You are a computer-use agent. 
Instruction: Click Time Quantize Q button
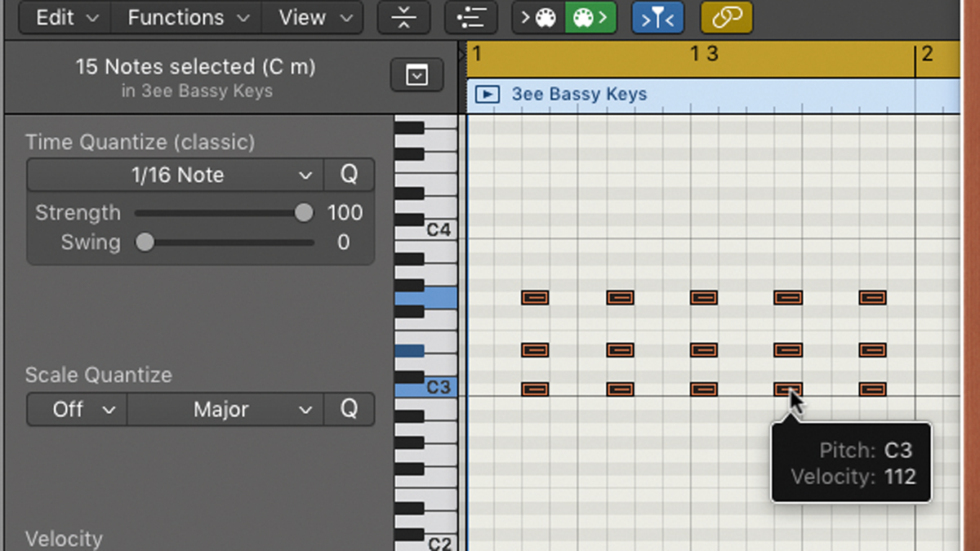349,175
